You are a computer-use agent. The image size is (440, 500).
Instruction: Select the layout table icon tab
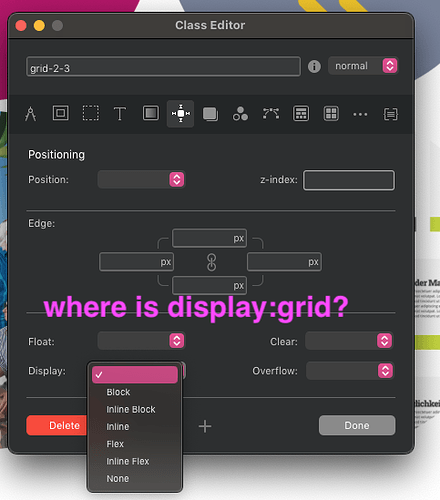301,114
